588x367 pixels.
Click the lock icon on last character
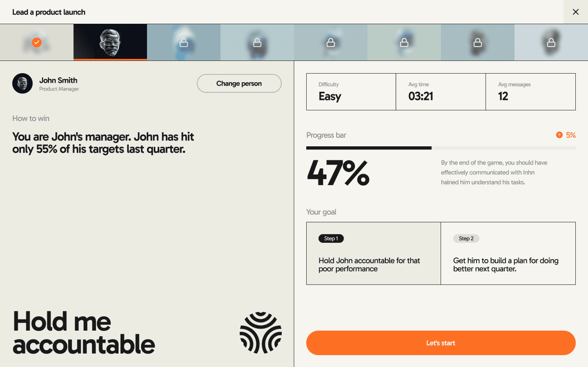click(551, 43)
